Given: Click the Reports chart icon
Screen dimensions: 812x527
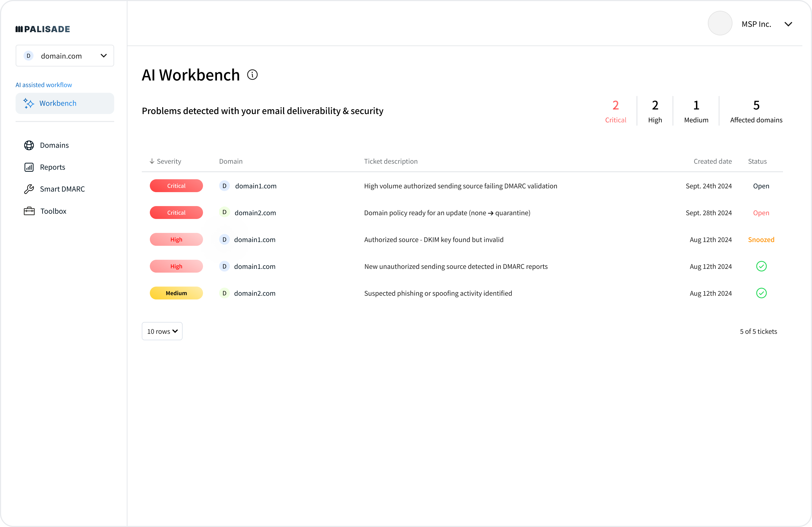Looking at the screenshot, I should click(x=29, y=167).
